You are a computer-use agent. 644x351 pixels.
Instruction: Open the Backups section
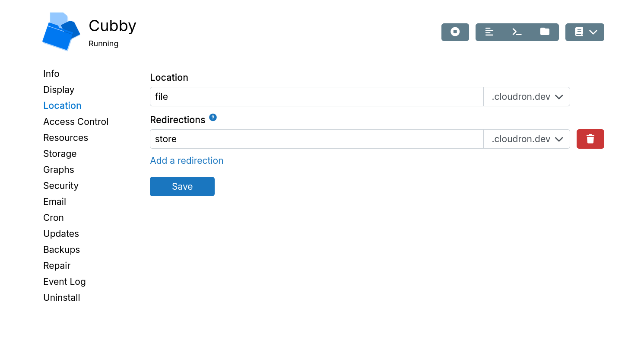tap(61, 249)
